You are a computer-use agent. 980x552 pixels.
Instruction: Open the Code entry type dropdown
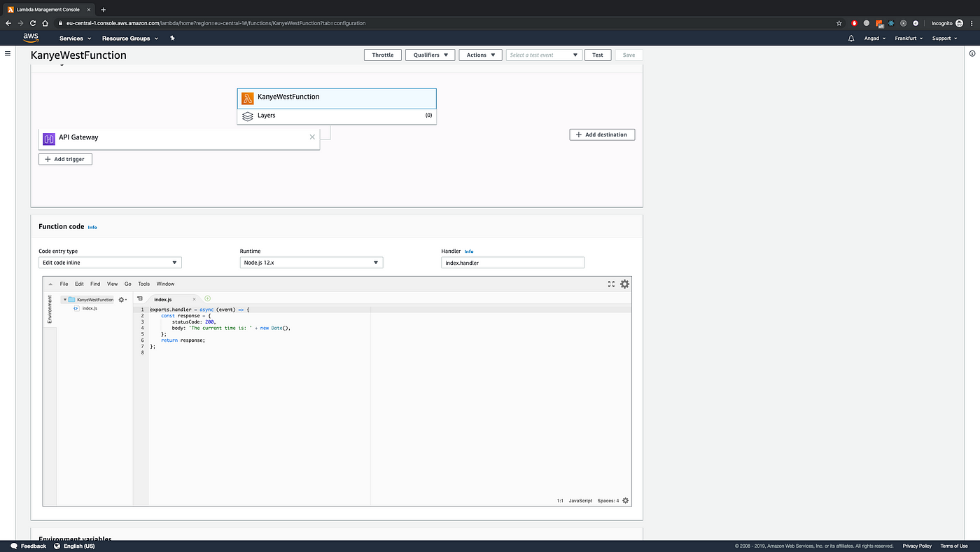pyautogui.click(x=110, y=263)
